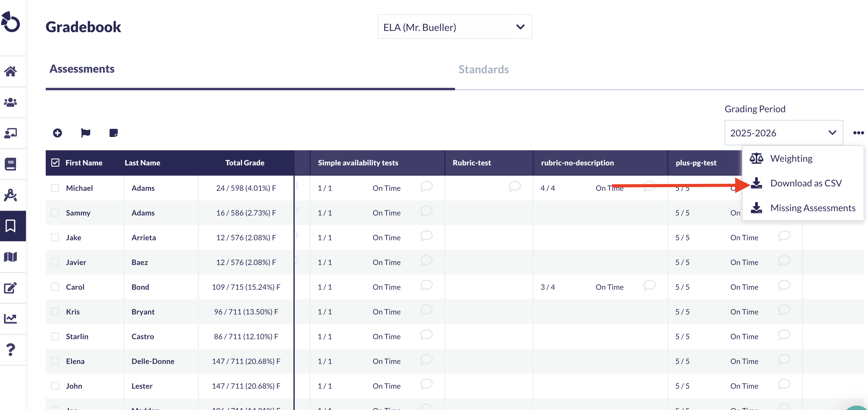Screen dimensions: 868x410
Task: Select the compass tool icon in sidebar
Action: pyautogui.click(x=10, y=195)
